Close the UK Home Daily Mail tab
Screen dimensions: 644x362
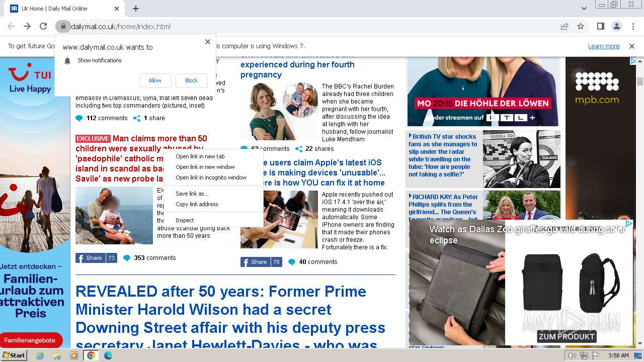tap(117, 9)
